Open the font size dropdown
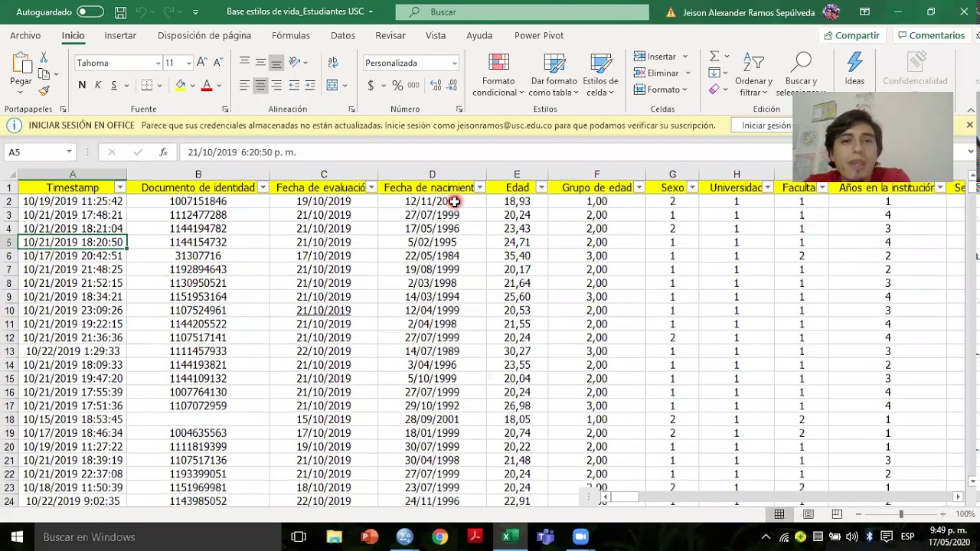 pos(188,63)
